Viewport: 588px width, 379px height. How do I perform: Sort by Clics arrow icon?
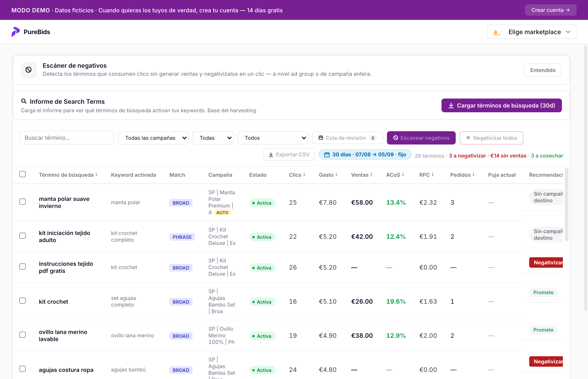304,175
